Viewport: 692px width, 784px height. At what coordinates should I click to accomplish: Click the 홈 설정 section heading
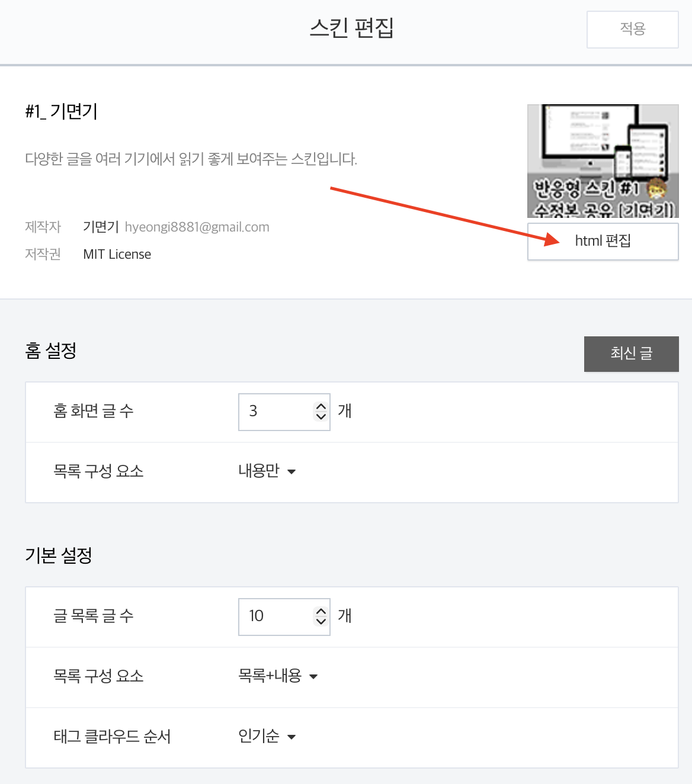(x=51, y=351)
